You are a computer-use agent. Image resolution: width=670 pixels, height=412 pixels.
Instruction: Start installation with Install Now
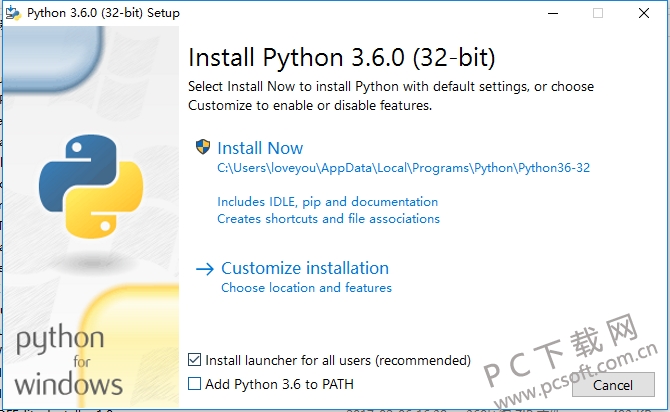point(260,148)
